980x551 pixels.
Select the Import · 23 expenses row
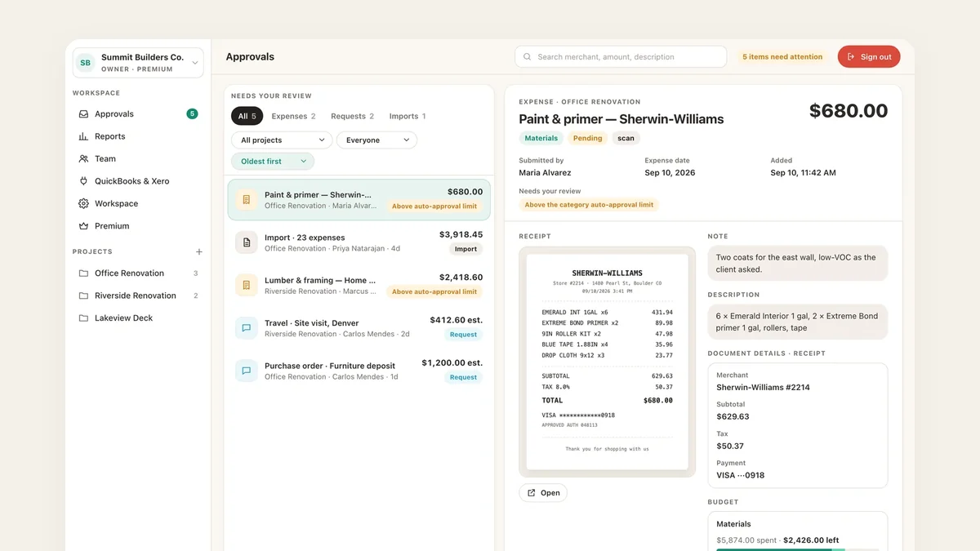point(359,242)
